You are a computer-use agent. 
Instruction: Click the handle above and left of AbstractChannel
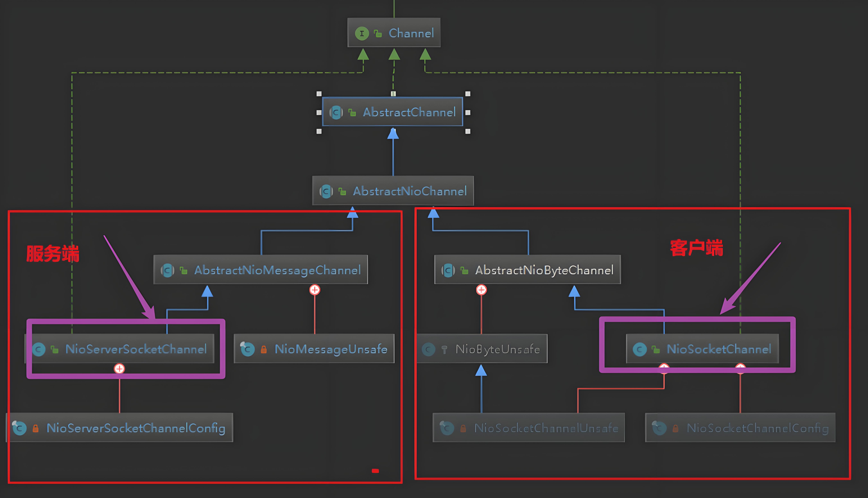319,94
